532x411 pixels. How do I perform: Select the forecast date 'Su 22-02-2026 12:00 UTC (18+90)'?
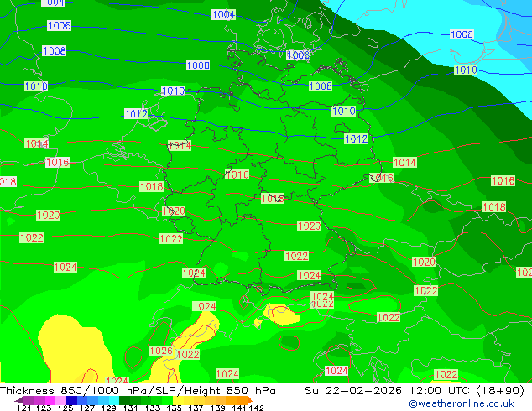click(415, 391)
